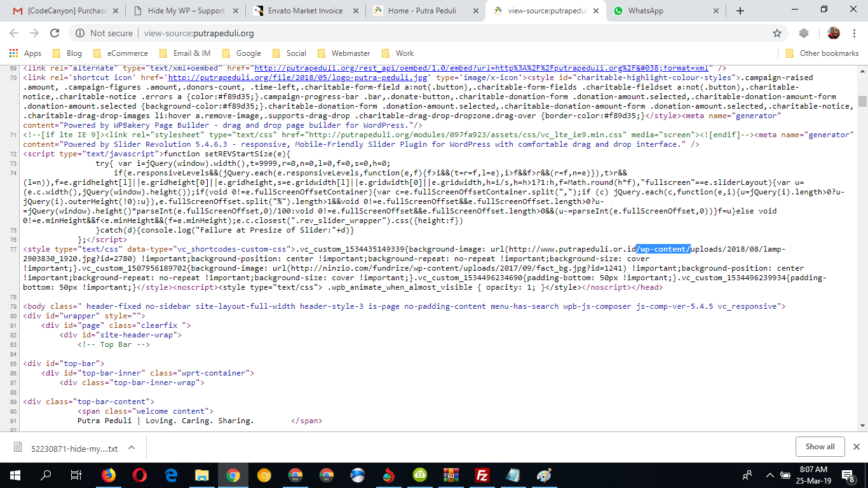The width and height of the screenshot is (868, 488).
Task: Open the Paint application from the taskbar
Action: pyautogui.click(x=544, y=475)
